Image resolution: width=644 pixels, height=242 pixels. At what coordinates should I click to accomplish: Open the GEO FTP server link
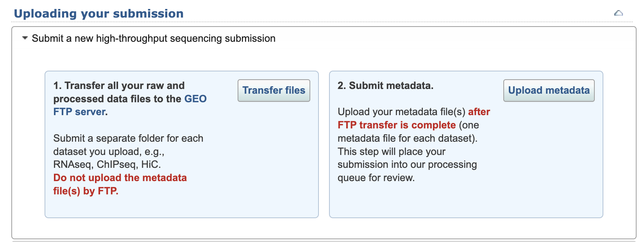[195, 99]
